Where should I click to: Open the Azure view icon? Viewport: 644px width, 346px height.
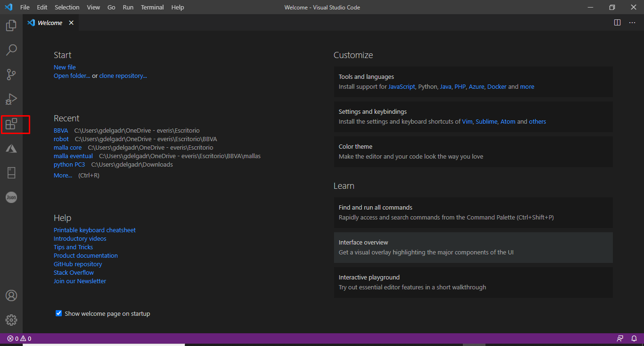coord(11,149)
